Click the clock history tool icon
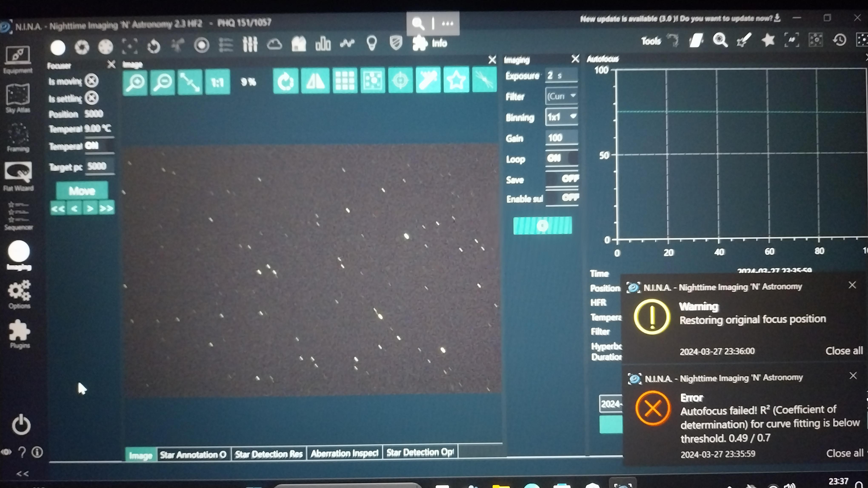Viewport: 868px width, 488px height. pyautogui.click(x=839, y=40)
